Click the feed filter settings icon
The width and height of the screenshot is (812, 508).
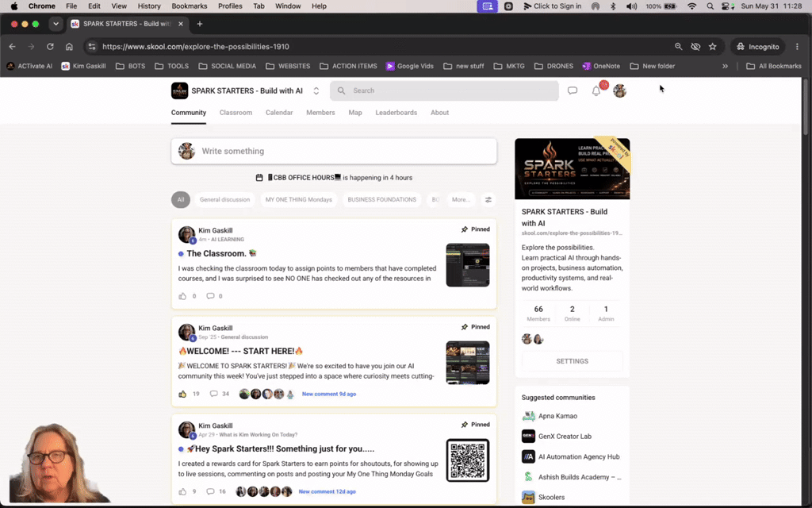488,199
